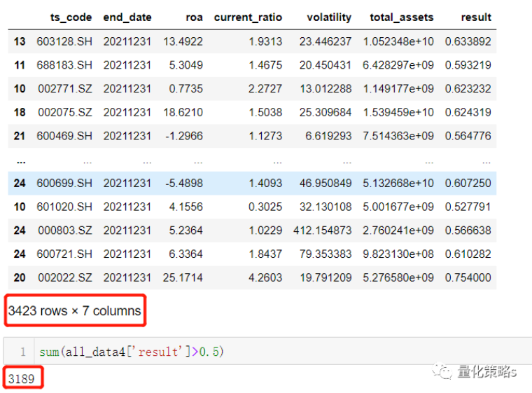The height and width of the screenshot is (393, 532).
Task: Click the output value 3189
Action: tap(22, 379)
